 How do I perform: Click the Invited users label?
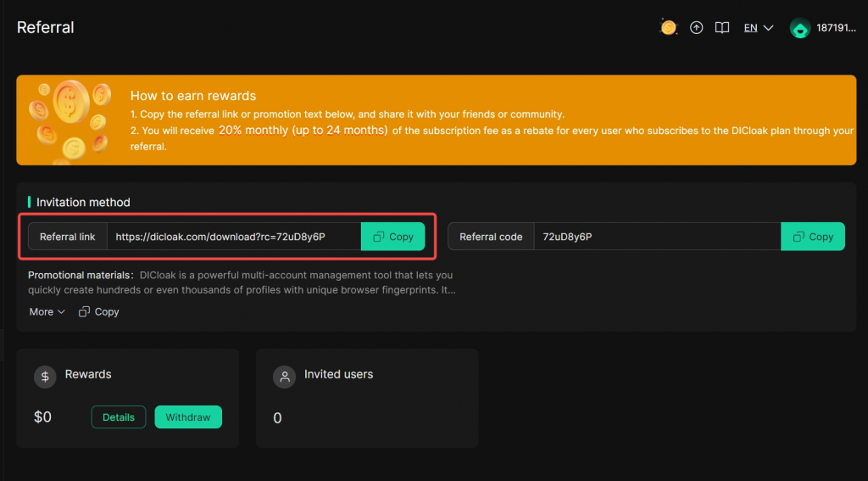(x=339, y=374)
